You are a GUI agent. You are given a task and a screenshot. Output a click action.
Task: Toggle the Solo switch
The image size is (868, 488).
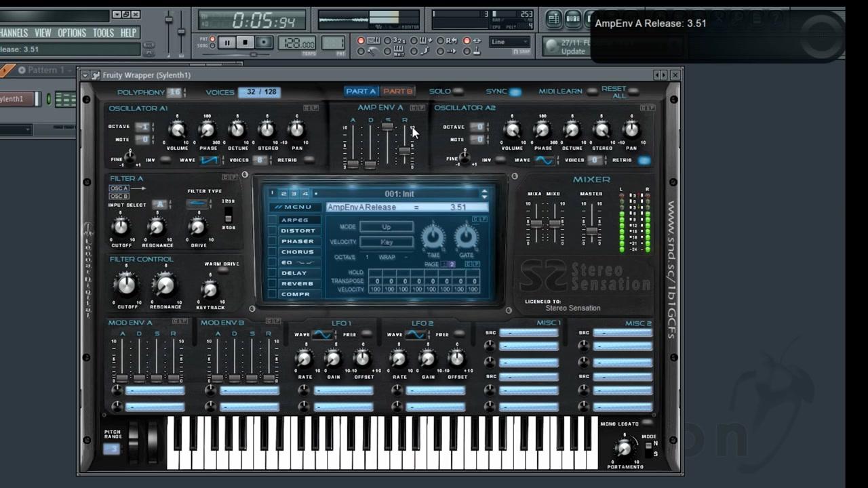(x=458, y=91)
